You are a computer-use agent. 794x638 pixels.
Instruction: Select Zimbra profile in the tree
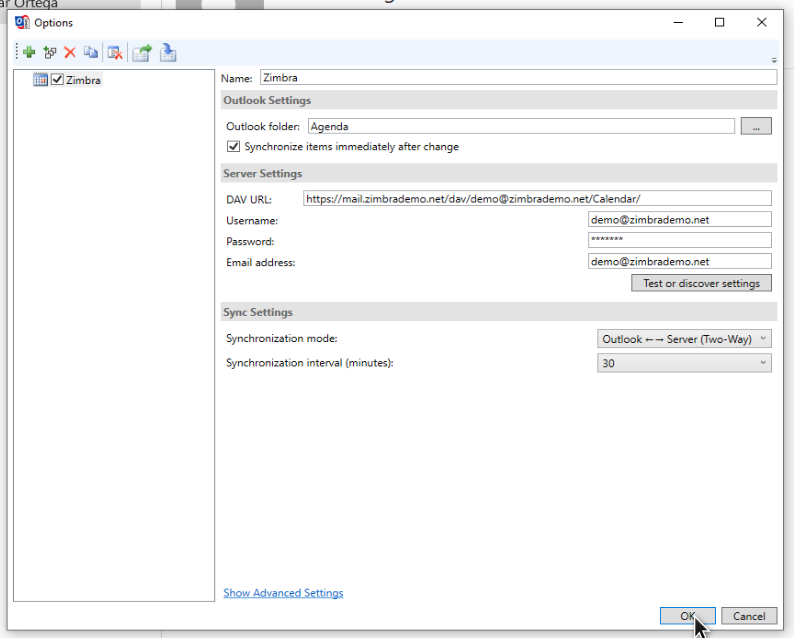[83, 80]
